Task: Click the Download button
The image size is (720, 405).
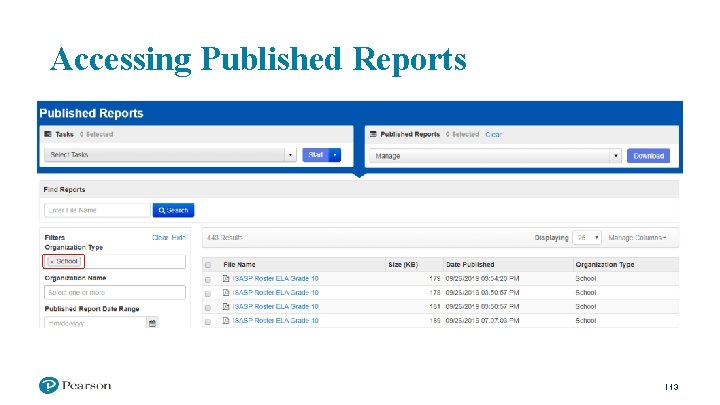Action: tap(648, 156)
